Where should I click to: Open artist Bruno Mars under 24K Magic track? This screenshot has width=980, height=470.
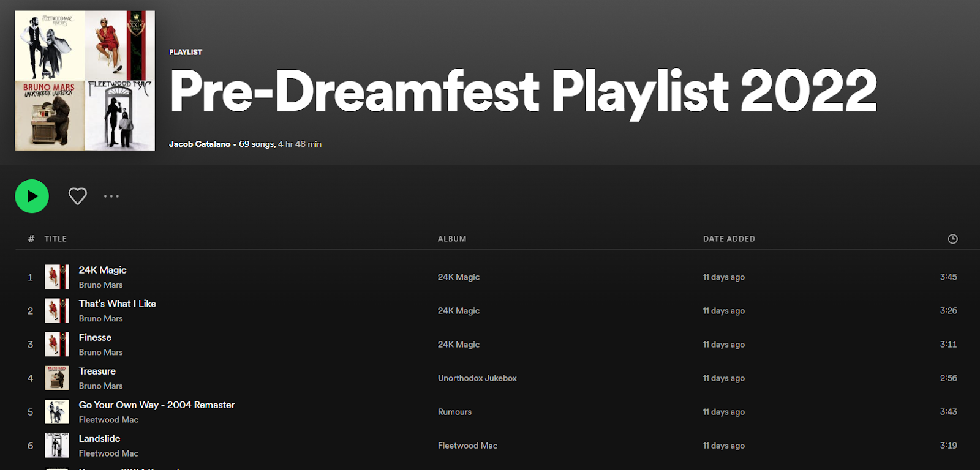pyautogui.click(x=100, y=285)
